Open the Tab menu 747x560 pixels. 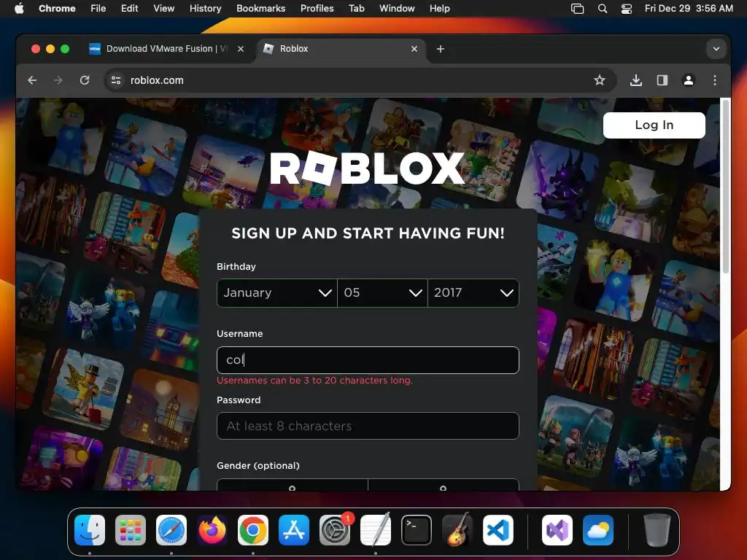click(x=356, y=9)
